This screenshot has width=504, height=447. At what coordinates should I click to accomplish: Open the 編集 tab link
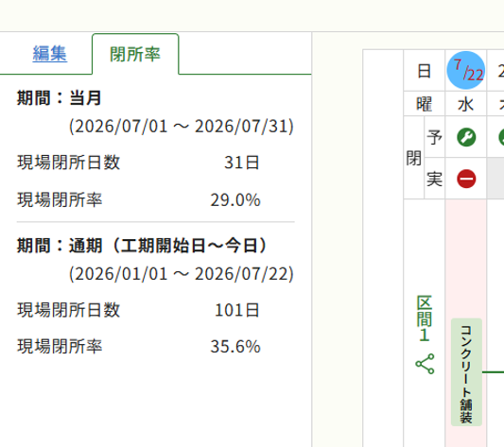pyautogui.click(x=50, y=53)
